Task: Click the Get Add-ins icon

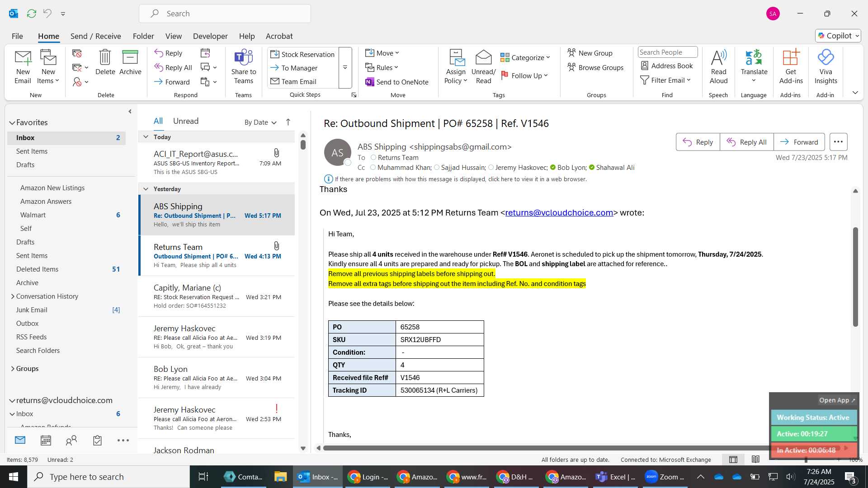Action: 791,57
